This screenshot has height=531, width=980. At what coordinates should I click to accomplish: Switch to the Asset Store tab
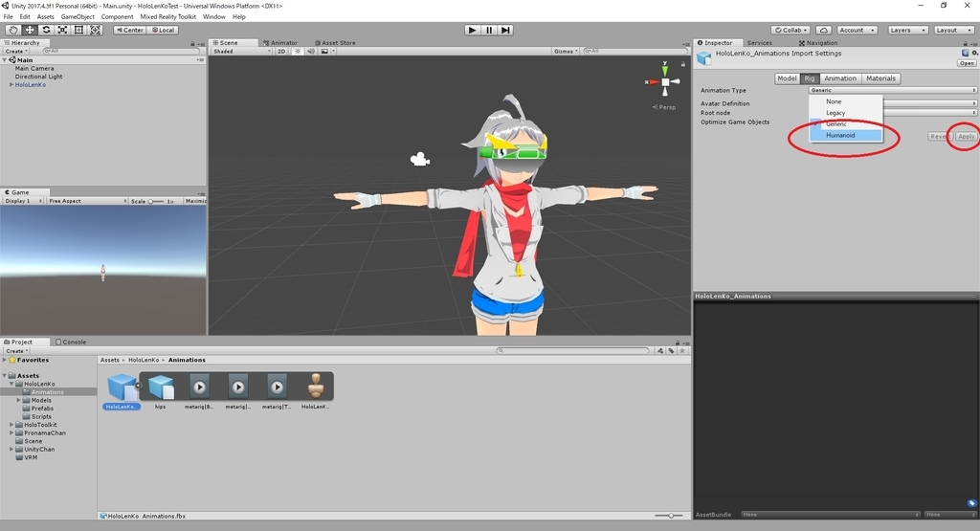coord(336,43)
